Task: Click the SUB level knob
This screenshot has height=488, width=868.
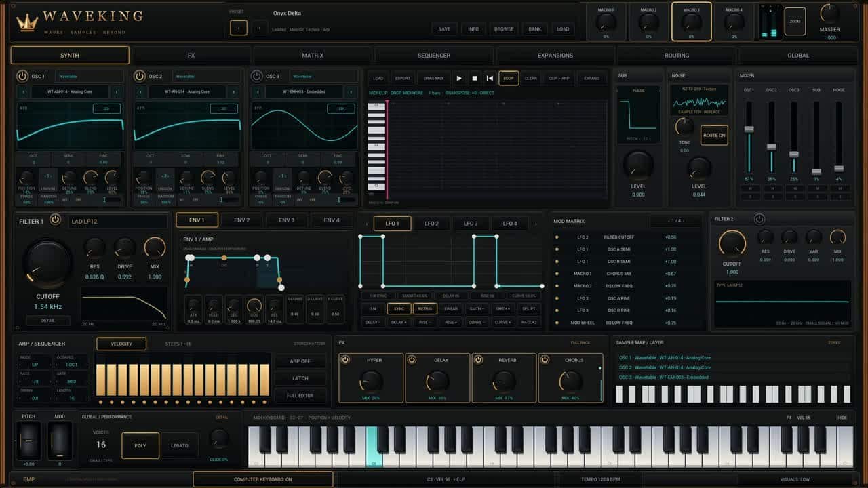Action: pyautogui.click(x=638, y=165)
